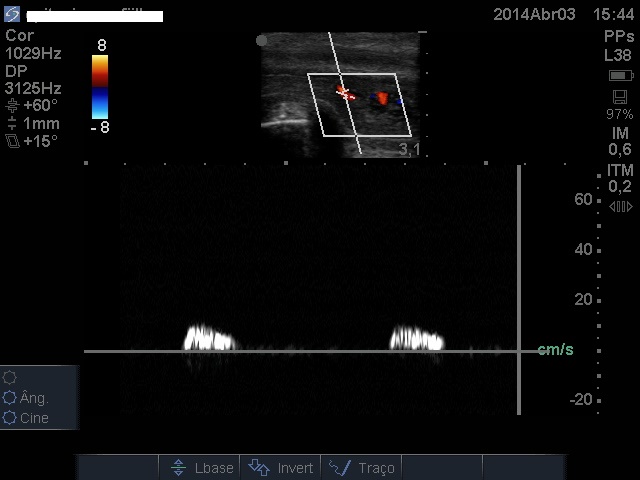Viewport: 640px width, 480px height.
Task: Click the color Doppler velocity scale bar
Action: [x=100, y=87]
